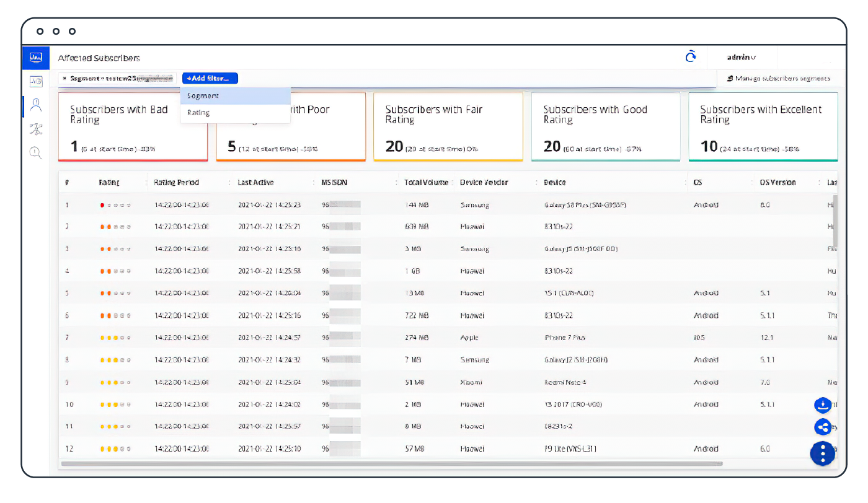
Task: Open the three-dot floating action menu
Action: pos(823,453)
